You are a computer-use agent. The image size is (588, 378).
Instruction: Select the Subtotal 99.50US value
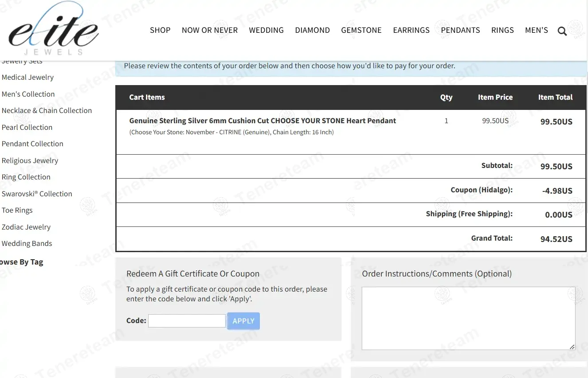pos(556,166)
